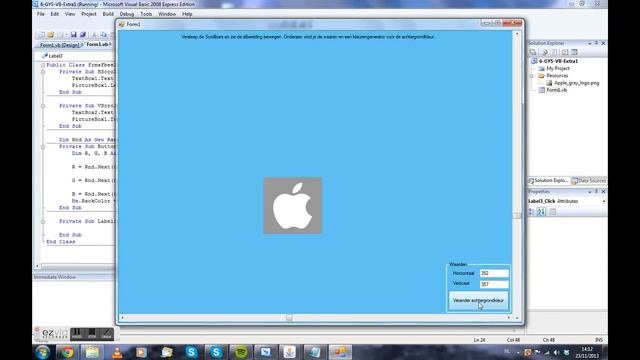This screenshot has width=640, height=360.
Task: Select Apple_gray_logo.png in Solution Explorer
Action: point(576,83)
